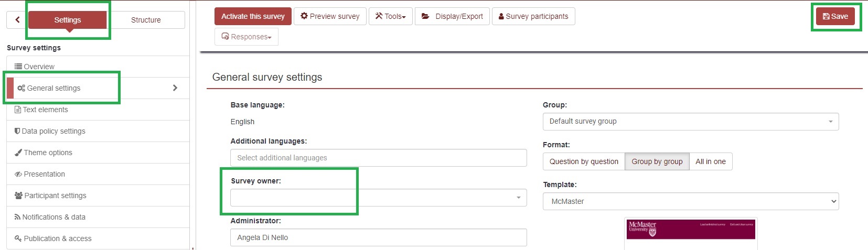Select All in one format
The image size is (868, 250).
click(710, 161)
